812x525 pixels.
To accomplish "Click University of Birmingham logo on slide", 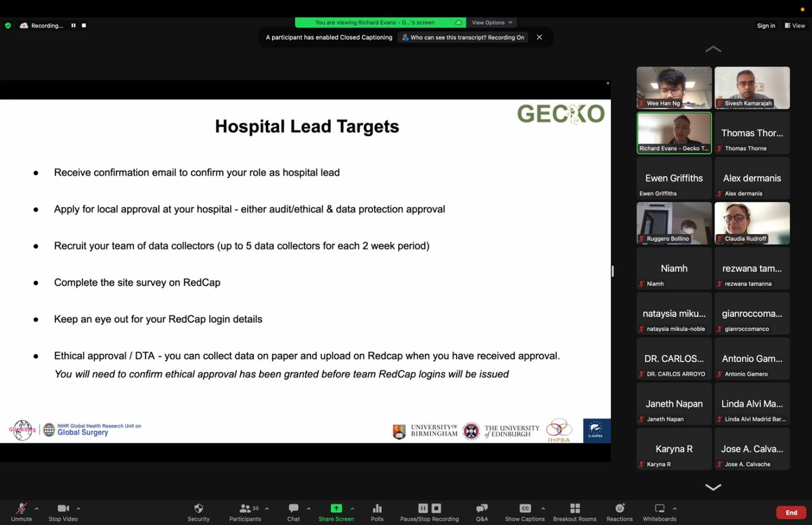I will (x=425, y=431).
